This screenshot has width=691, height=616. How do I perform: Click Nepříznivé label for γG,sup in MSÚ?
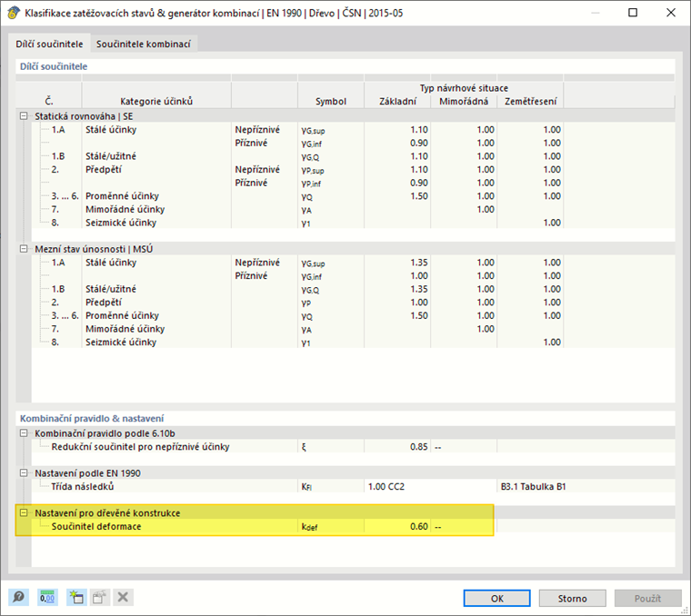[257, 263]
